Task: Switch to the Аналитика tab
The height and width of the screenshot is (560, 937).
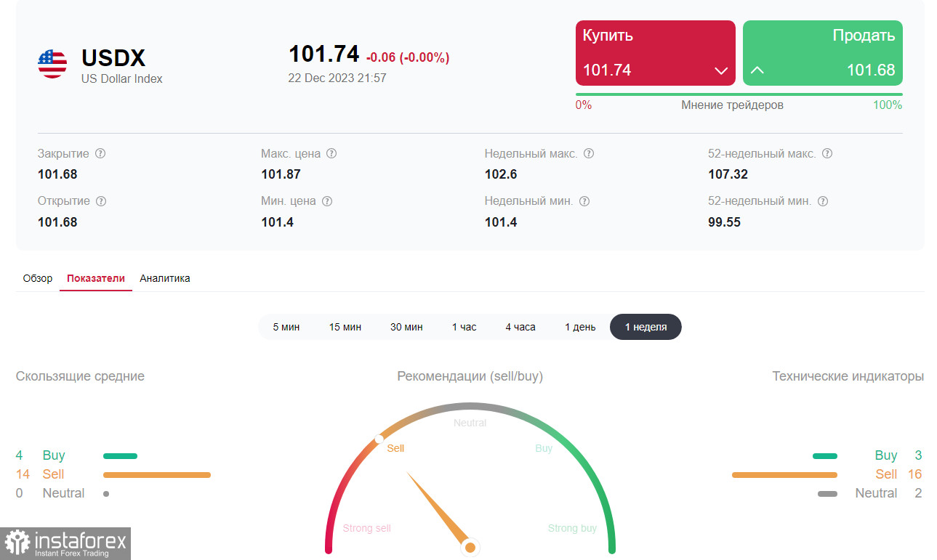Action: coord(165,278)
